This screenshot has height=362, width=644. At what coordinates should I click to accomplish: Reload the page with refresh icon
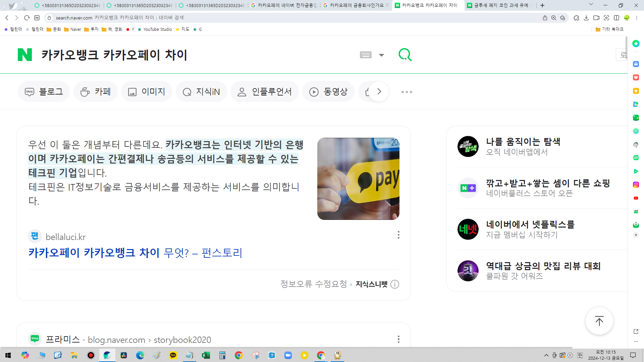[27, 18]
